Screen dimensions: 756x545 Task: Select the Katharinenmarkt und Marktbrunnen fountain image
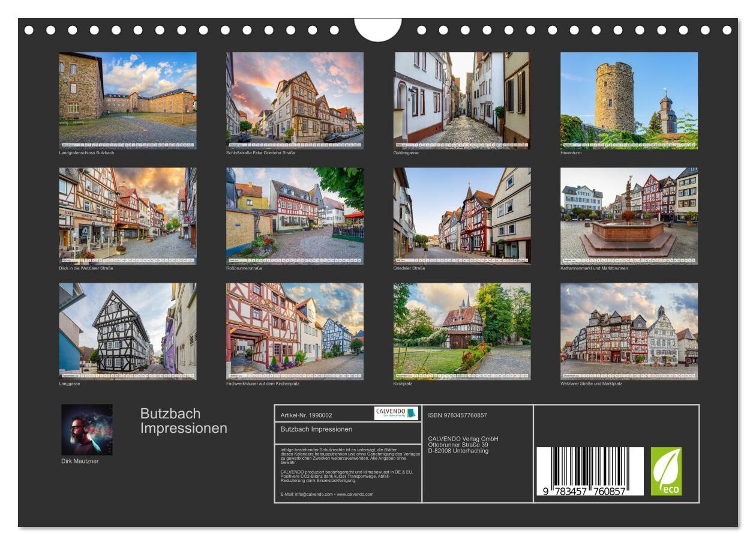click(x=629, y=215)
